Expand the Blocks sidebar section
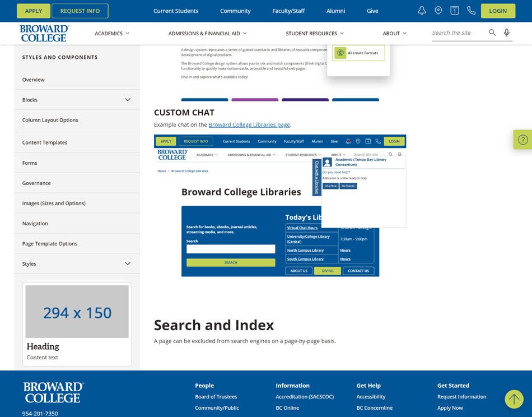Image resolution: width=532 pixels, height=417 pixels. point(128,100)
